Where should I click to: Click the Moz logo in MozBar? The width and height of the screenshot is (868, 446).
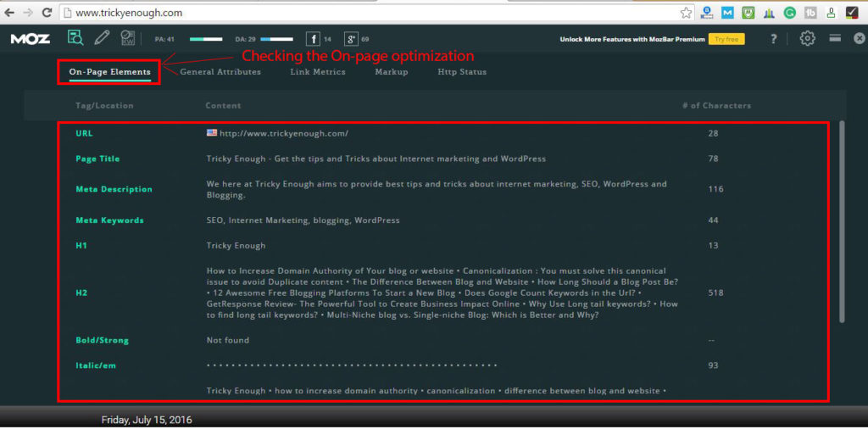click(30, 39)
